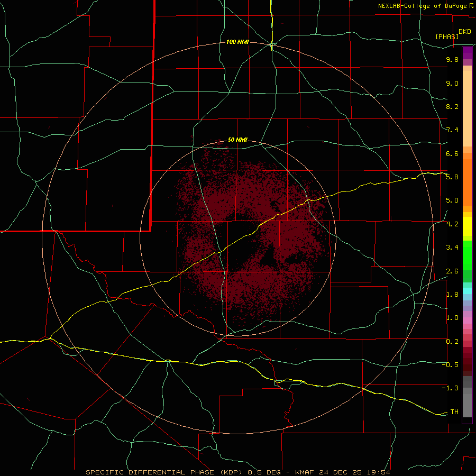Pick the pink band of the color bar
This screenshot has height=476, width=476.
tap(467, 321)
